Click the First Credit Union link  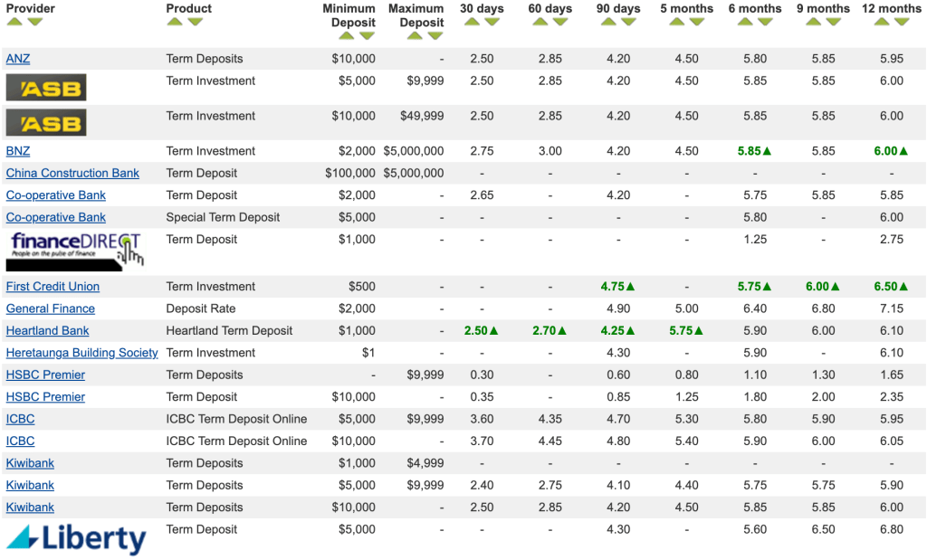point(53,286)
